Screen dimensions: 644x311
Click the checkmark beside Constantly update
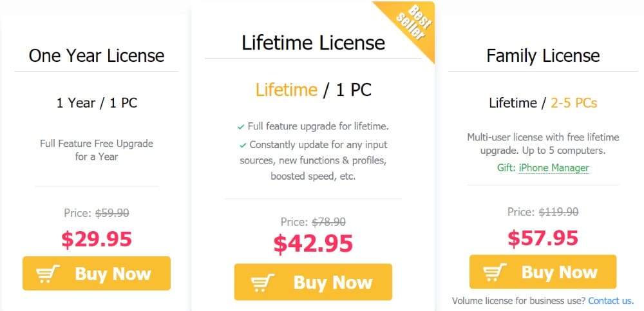click(243, 145)
